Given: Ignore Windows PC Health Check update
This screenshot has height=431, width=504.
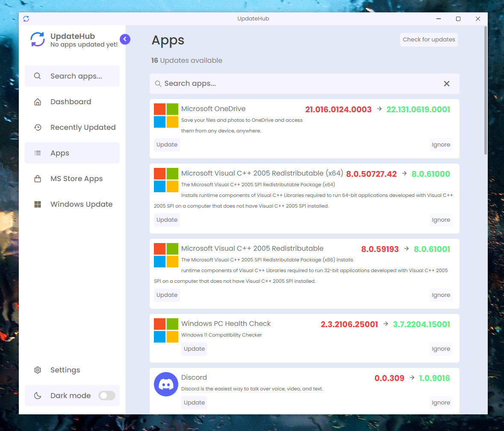Looking at the screenshot, I should pyautogui.click(x=441, y=349).
